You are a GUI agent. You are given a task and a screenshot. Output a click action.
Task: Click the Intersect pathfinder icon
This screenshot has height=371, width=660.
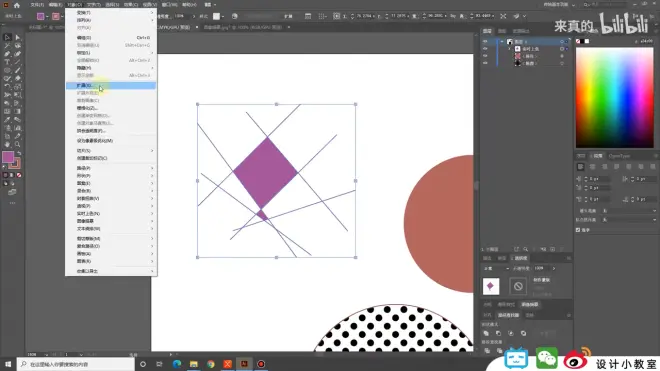click(511, 333)
